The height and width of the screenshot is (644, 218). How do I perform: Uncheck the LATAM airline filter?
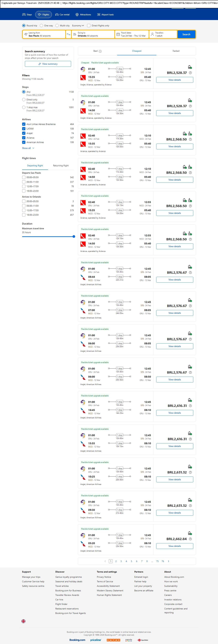(24, 129)
